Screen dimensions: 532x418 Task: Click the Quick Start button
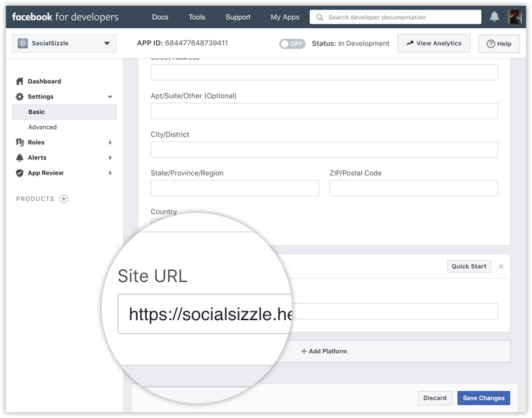point(469,266)
